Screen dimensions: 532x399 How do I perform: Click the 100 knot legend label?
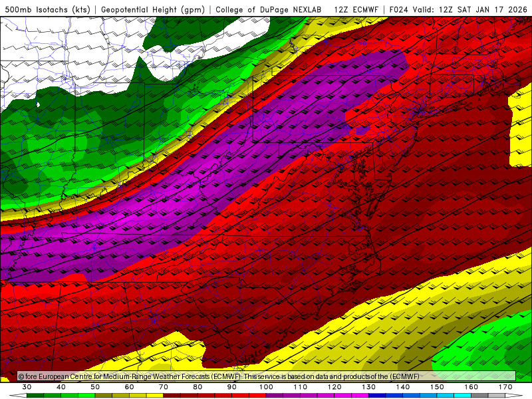(x=267, y=387)
